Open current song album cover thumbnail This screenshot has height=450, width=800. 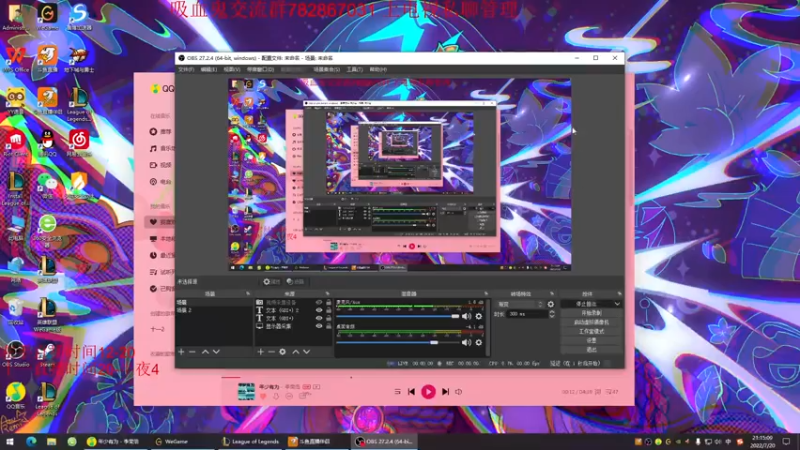(246, 391)
